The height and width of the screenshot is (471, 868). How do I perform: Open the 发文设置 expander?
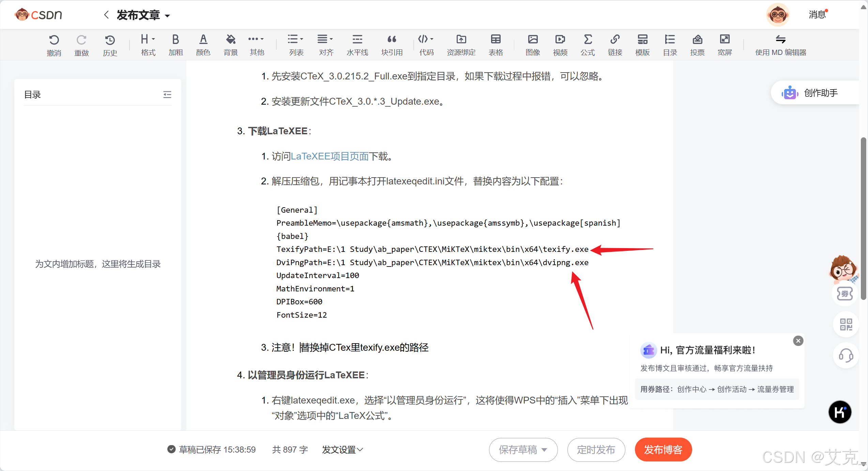[x=342, y=450]
